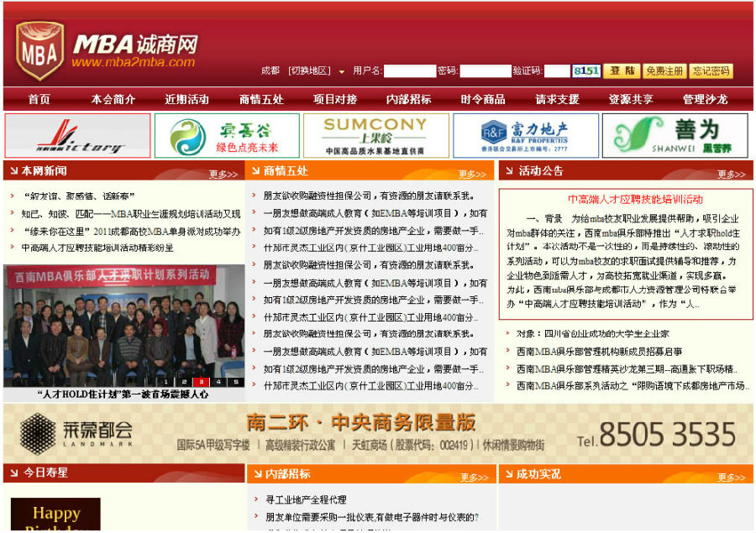This screenshot has height=533, width=756.
Task: Click the Happy Birthday thumbnail under 今日寿星
Action: point(55,515)
